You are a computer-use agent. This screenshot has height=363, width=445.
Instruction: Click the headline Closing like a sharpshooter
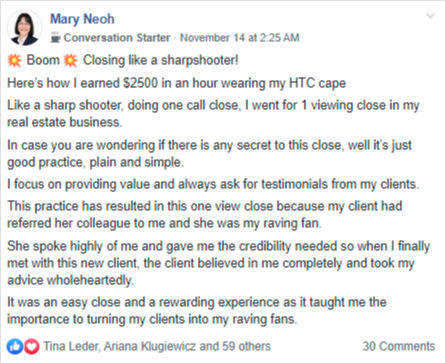coord(161,60)
